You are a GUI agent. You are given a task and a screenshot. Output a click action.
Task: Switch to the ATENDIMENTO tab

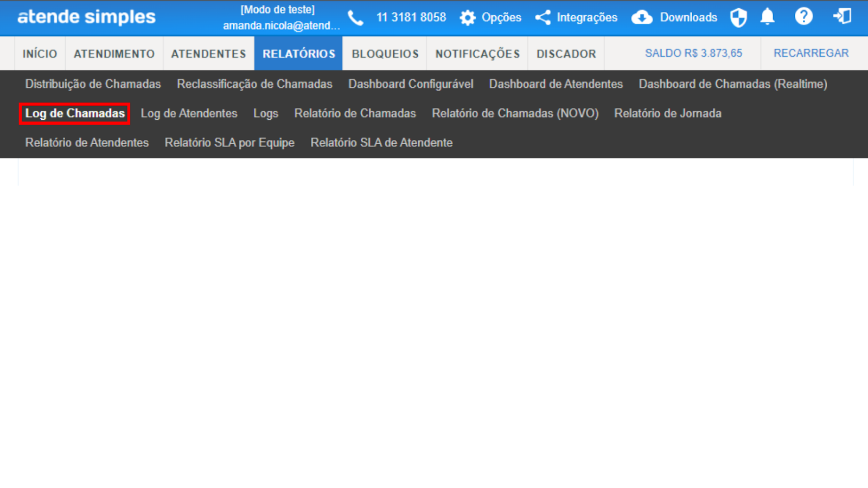pos(114,54)
